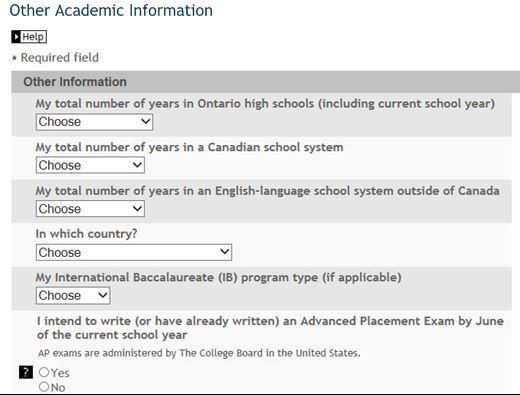This screenshot has height=395, width=520.
Task: Click the chevron of Canadian school system dropdown
Action: pyautogui.click(x=137, y=165)
